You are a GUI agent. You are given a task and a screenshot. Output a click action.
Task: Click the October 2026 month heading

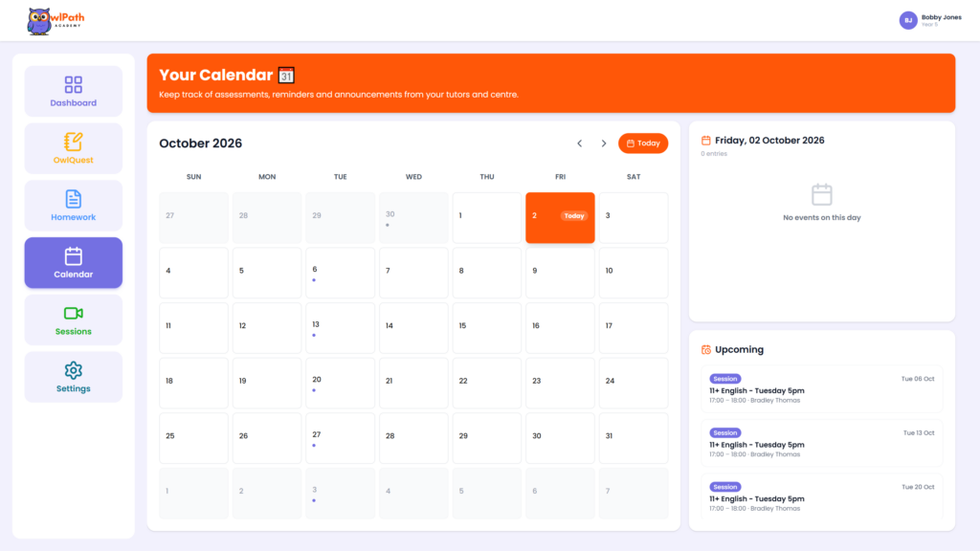point(201,143)
